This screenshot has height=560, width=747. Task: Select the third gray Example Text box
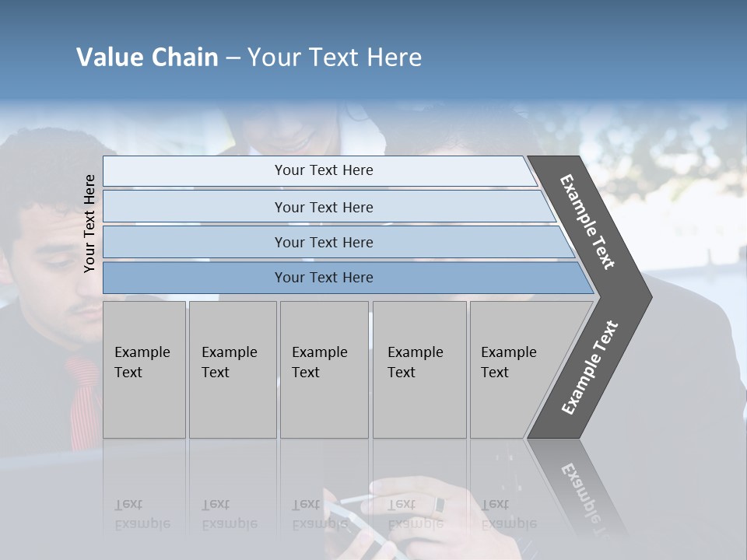pyautogui.click(x=324, y=369)
